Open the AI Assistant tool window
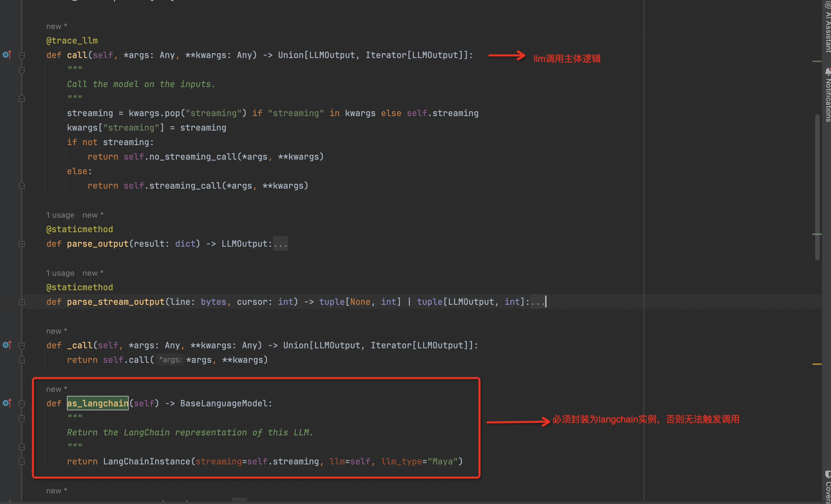The width and height of the screenshot is (831, 504). coord(827,27)
